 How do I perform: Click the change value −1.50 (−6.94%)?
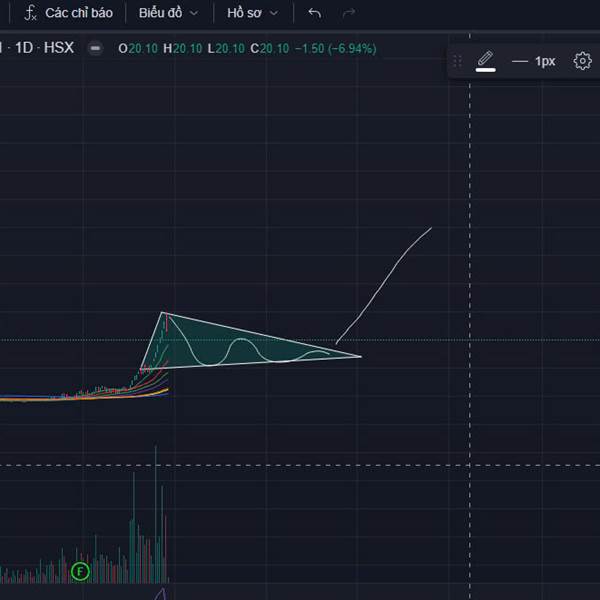335,49
